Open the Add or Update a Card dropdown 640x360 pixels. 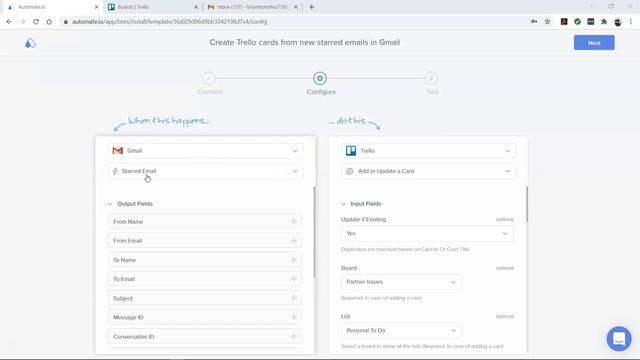pos(428,171)
